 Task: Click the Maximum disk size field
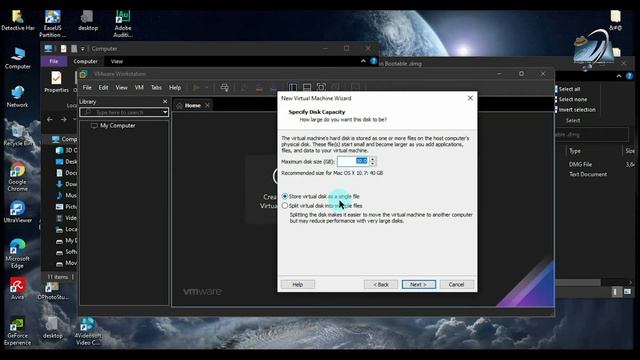(x=353, y=161)
